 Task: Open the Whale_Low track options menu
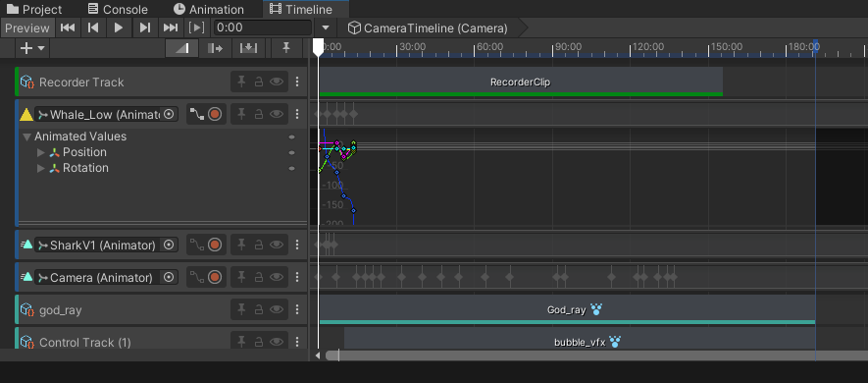297,114
